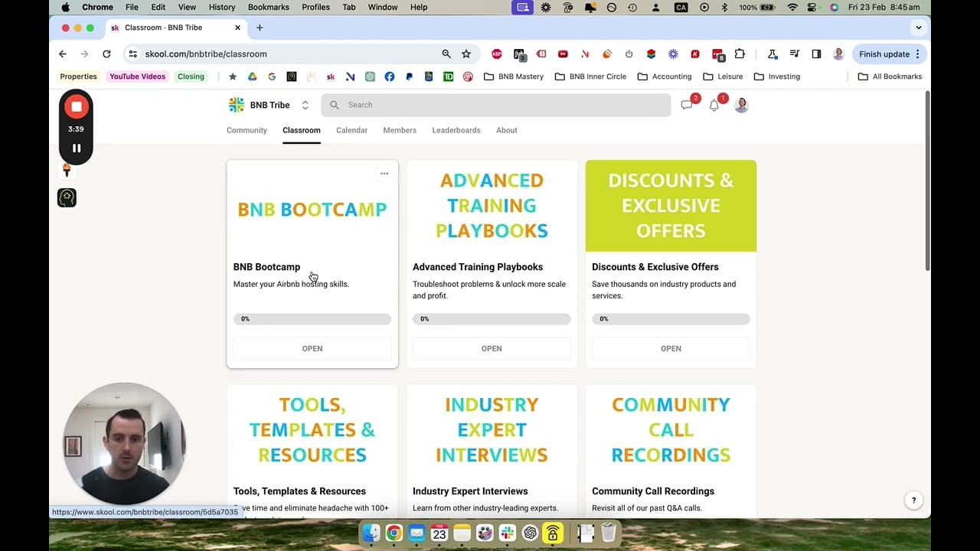
Task: Open BNB Inner Circle bookmarks folder
Action: 590,77
